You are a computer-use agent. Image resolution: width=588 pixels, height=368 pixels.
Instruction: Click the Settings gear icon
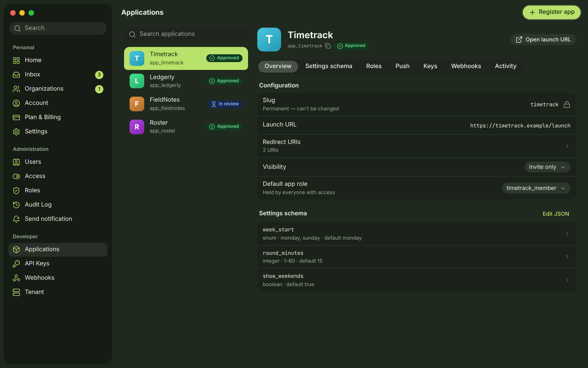16,132
